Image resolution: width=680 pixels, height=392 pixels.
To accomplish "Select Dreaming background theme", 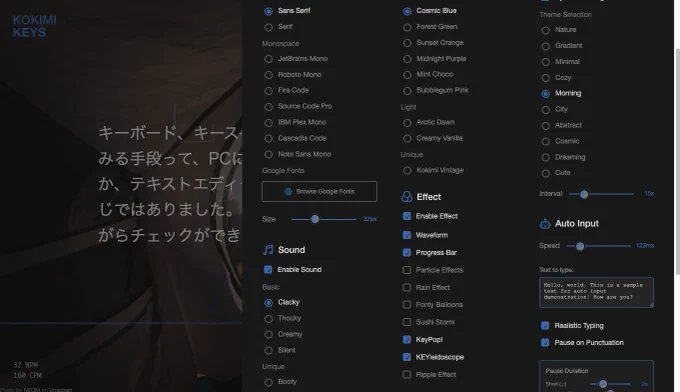I will pos(546,157).
